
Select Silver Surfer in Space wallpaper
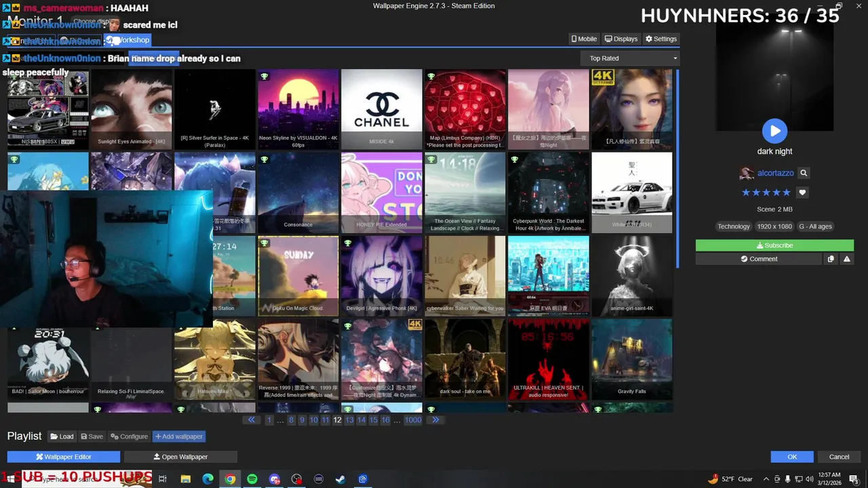click(215, 109)
